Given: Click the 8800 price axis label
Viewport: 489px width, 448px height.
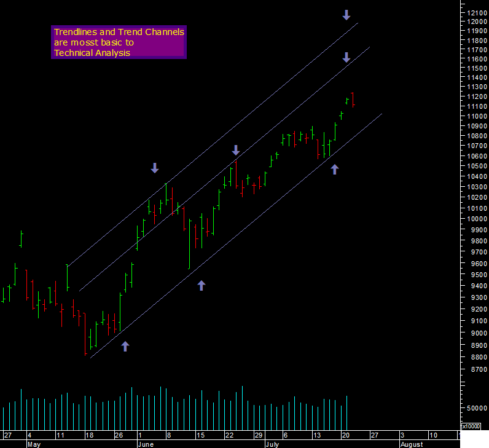Looking at the screenshot, I should point(479,357).
